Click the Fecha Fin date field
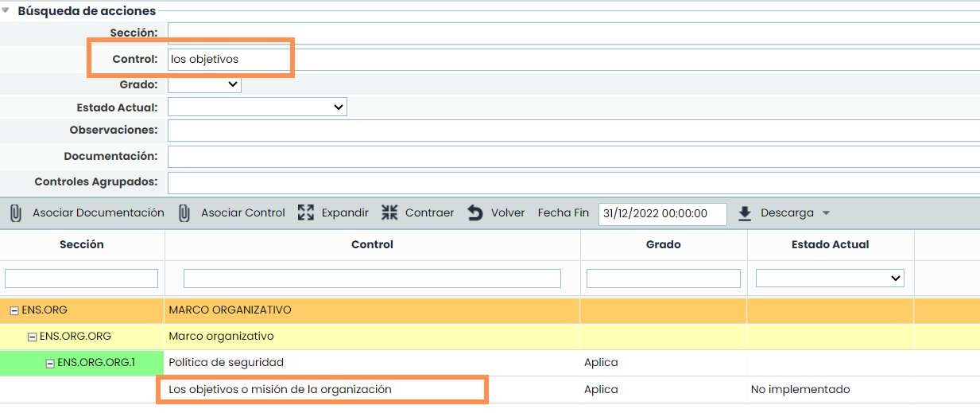Viewport: 980px width, 413px height. coord(662,214)
